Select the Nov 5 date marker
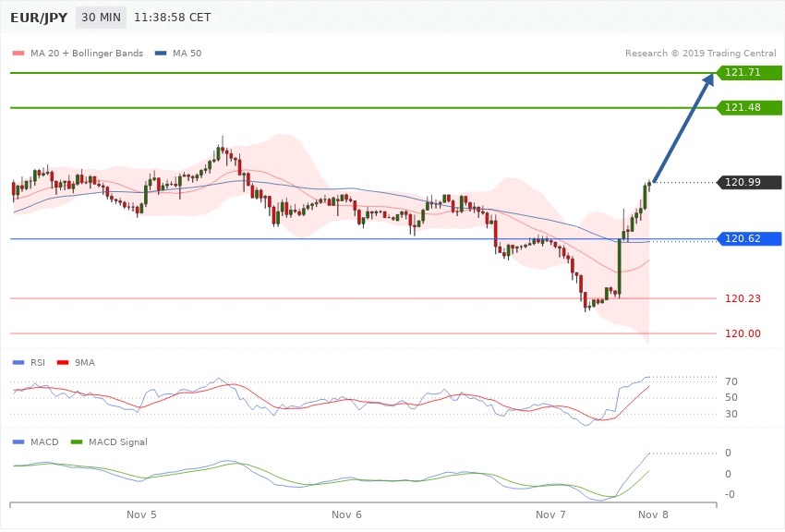The image size is (785, 532). (141, 513)
